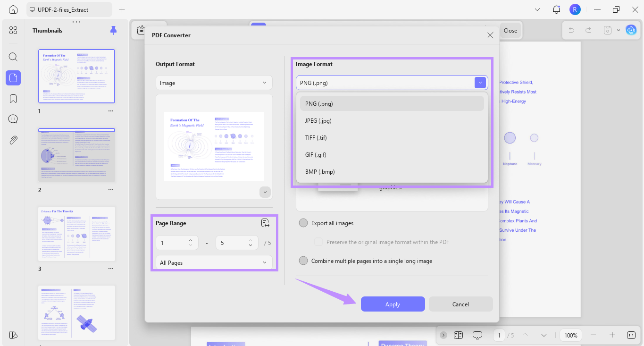This screenshot has height=346, width=644.
Task: Open the Attachments panel
Action: pyautogui.click(x=13, y=140)
